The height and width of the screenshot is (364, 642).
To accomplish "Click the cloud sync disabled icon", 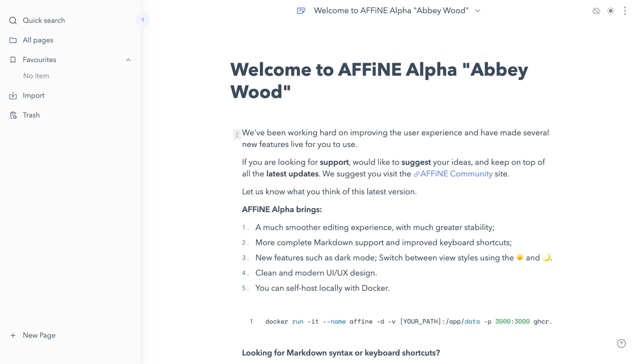I will [596, 11].
